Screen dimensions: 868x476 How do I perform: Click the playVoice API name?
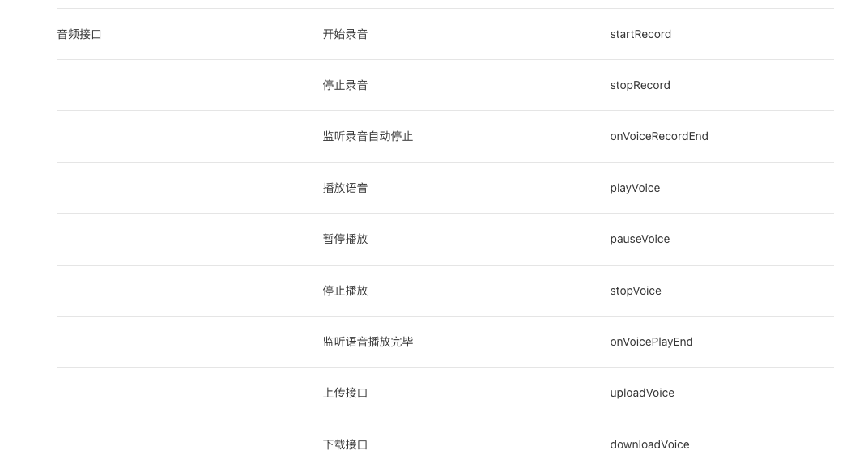635,188
